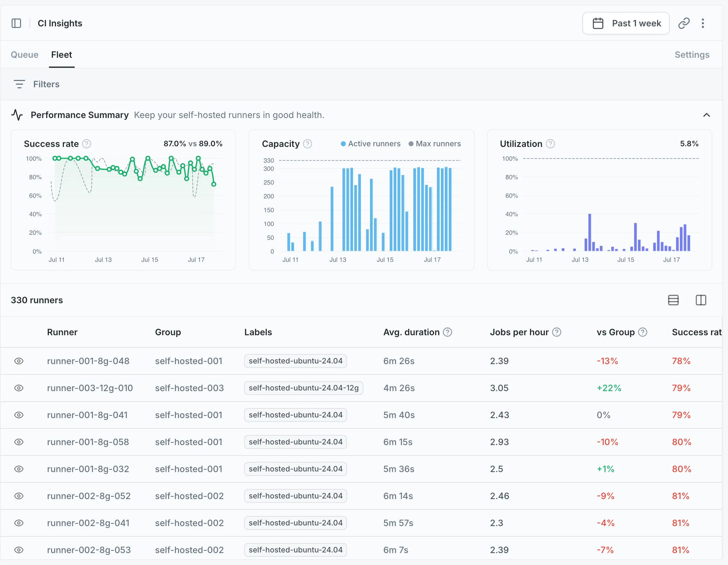The height and width of the screenshot is (565, 728).
Task: Click the 5.8% utilization value
Action: (689, 144)
